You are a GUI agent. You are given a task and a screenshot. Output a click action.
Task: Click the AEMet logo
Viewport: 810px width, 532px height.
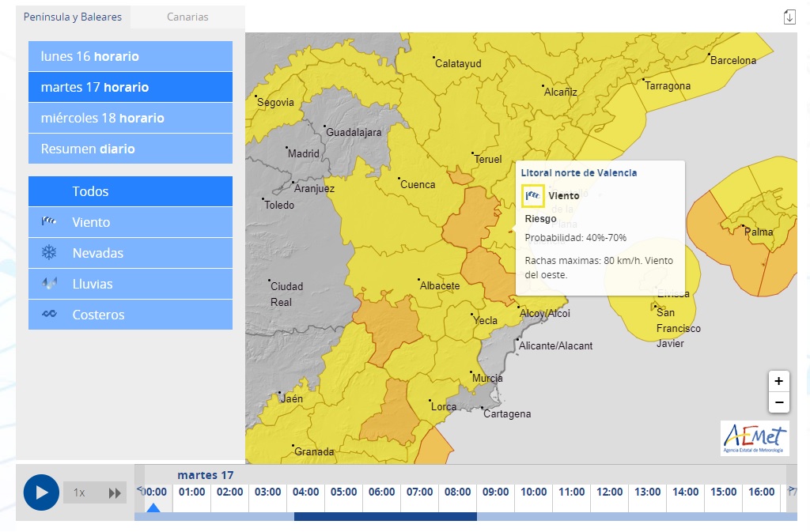(x=755, y=439)
